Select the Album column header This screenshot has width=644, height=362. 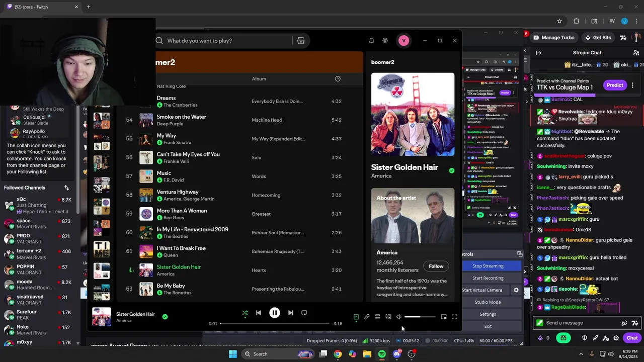point(259,79)
